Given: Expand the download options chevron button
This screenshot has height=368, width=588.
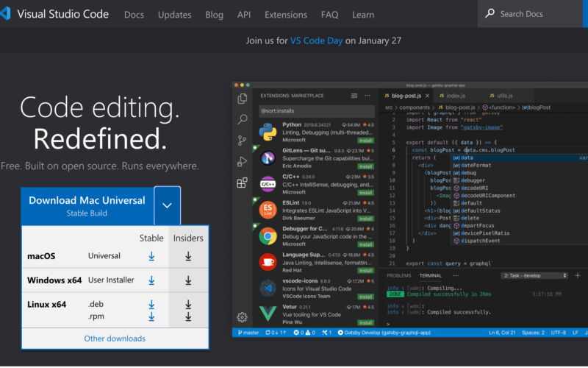Looking at the screenshot, I should [168, 205].
